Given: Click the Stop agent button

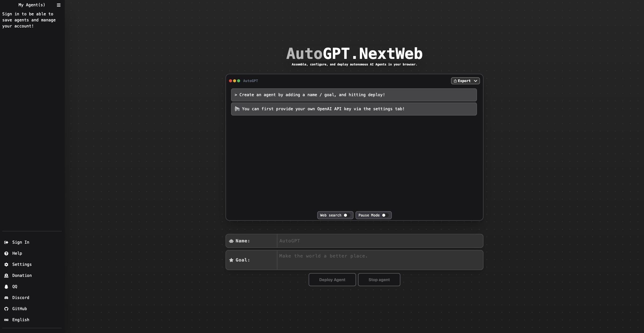Looking at the screenshot, I should click(x=379, y=280).
